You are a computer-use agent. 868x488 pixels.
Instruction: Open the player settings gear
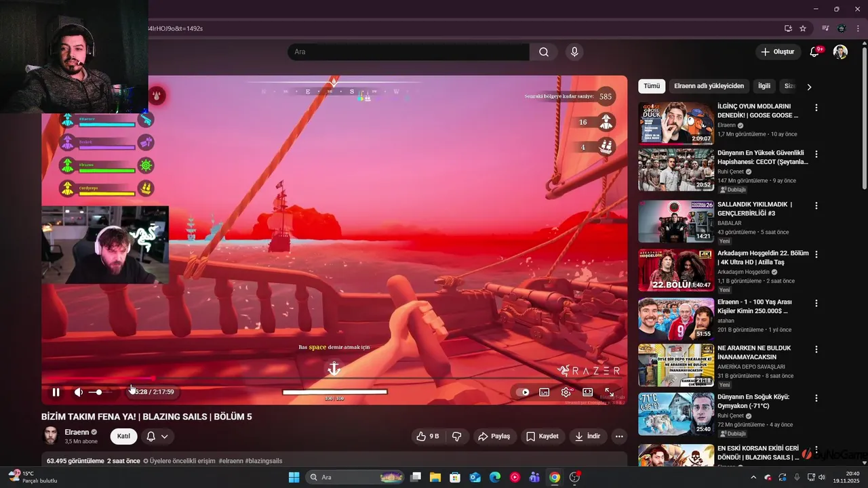point(566,392)
